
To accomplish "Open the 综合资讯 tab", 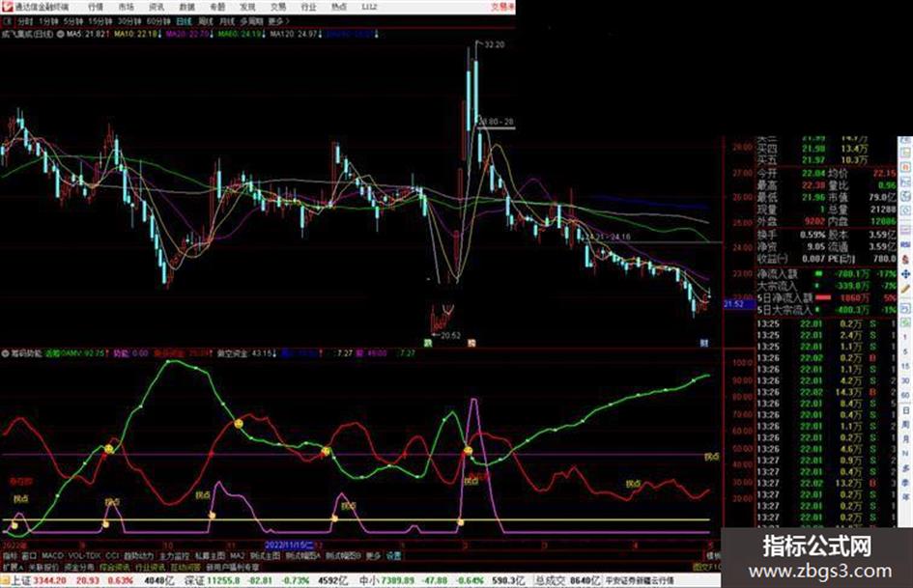I will (115, 567).
